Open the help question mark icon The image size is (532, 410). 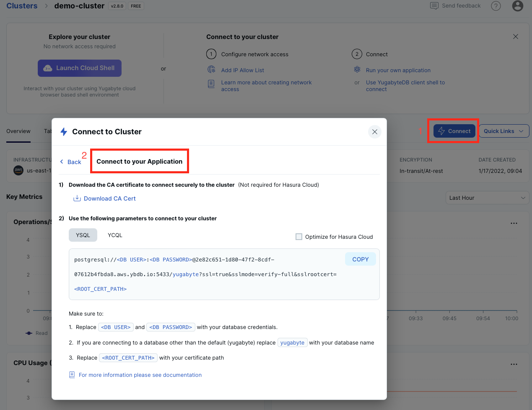point(496,6)
